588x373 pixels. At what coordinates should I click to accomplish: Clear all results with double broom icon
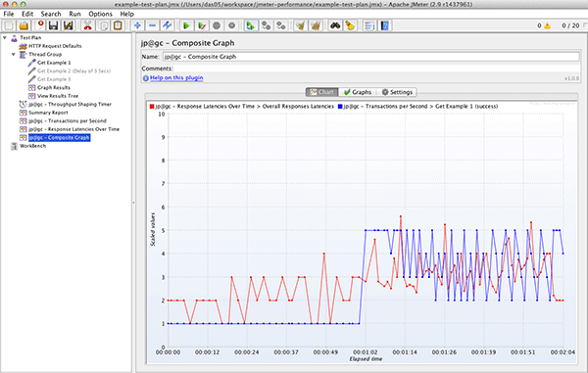[x=316, y=25]
